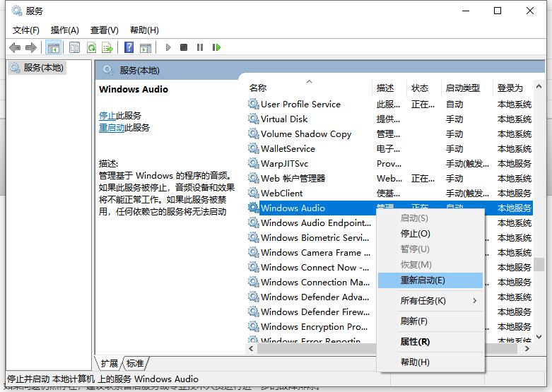
Task: Click the Restart service toolbar icon
Action: click(x=216, y=47)
